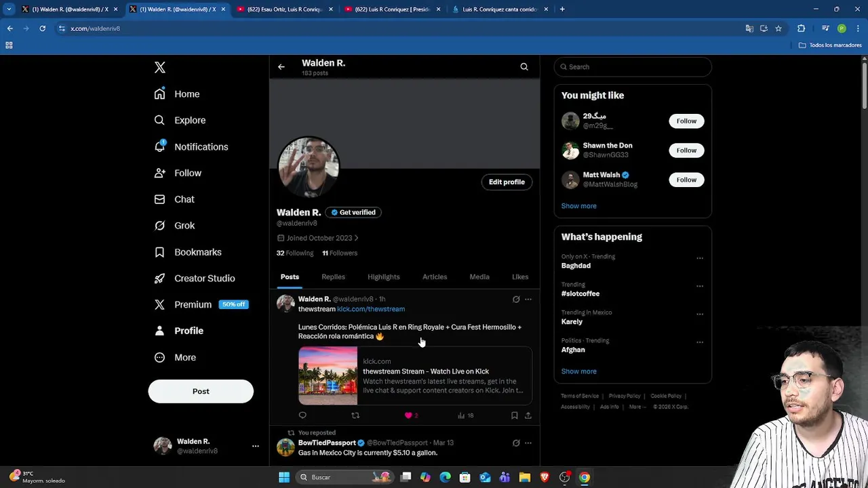Screen dimensions: 868x488
Task: Open BowTiedPassport profile name
Action: (327, 443)
